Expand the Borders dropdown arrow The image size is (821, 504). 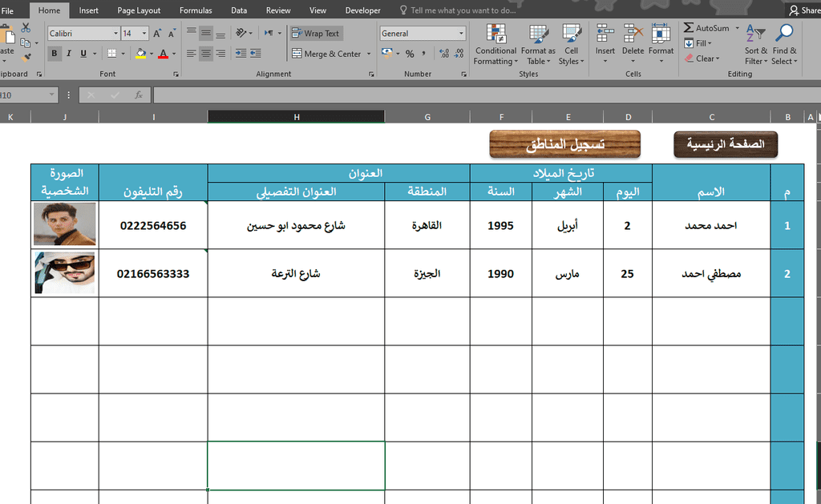[123, 54]
